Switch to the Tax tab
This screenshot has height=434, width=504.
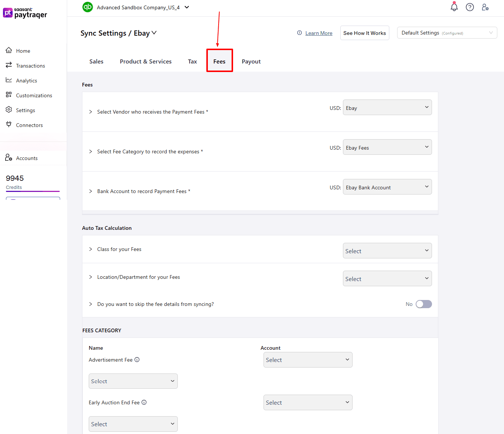[x=192, y=61]
